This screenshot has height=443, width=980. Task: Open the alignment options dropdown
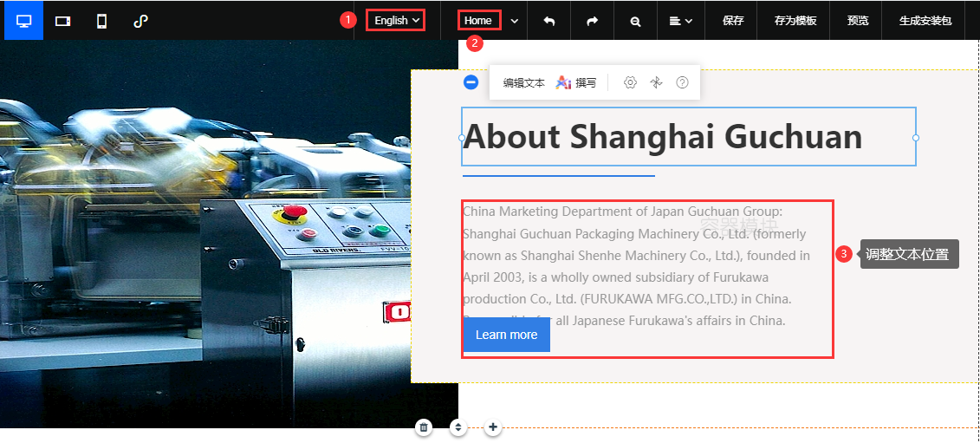click(x=680, y=22)
